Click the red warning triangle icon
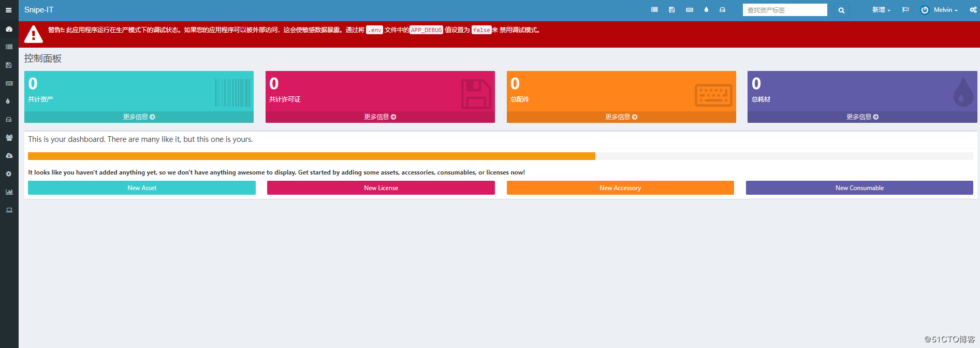 click(34, 34)
